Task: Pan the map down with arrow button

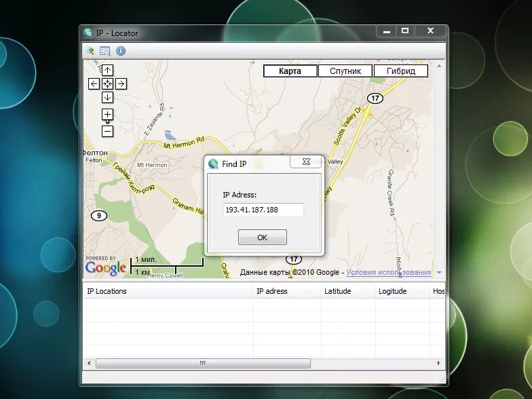Action: 107,98
